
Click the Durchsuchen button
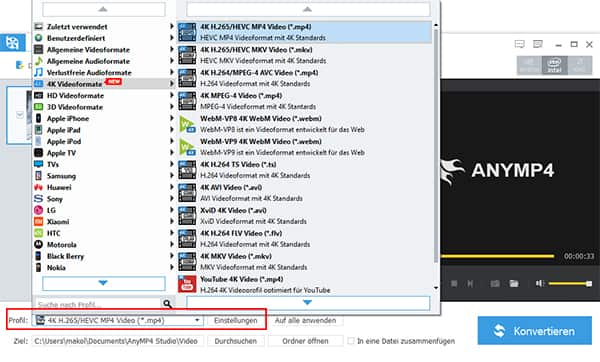236,341
